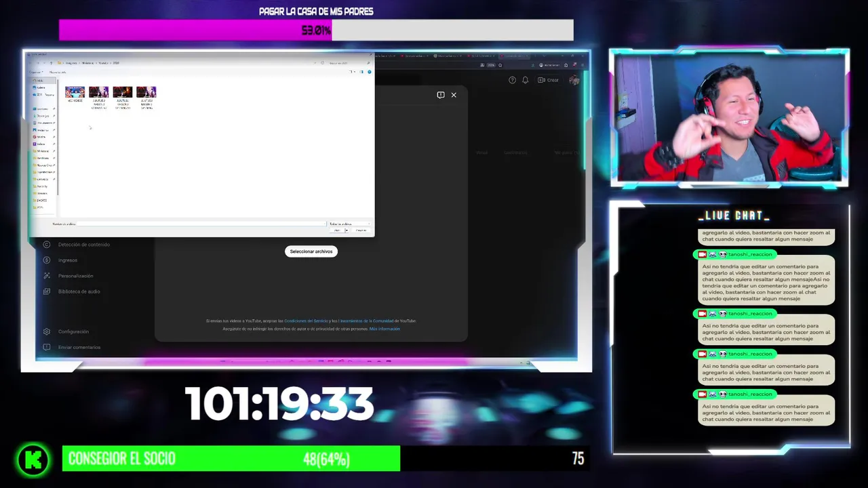
Task: Click the Detección de contenido icon
Action: click(47, 245)
